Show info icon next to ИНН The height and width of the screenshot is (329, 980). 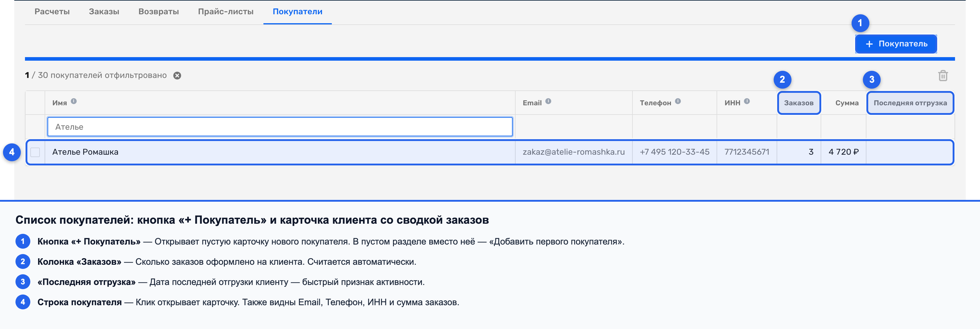(747, 101)
